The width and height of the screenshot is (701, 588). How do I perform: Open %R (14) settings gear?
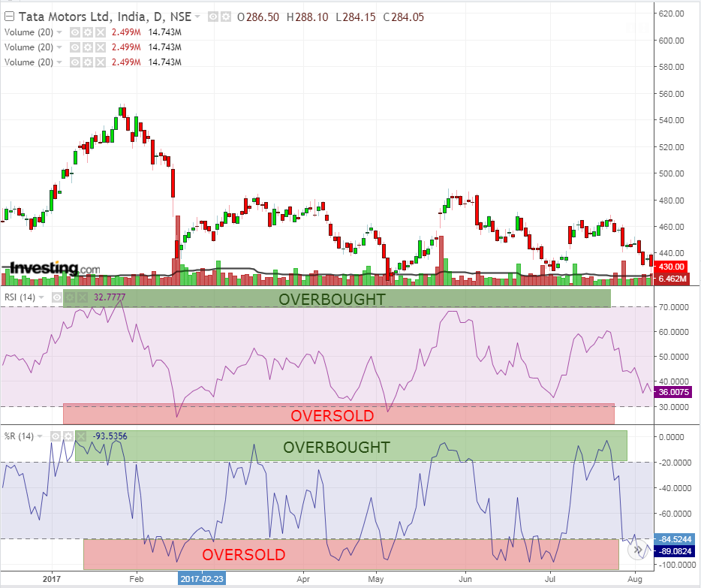[x=68, y=436]
